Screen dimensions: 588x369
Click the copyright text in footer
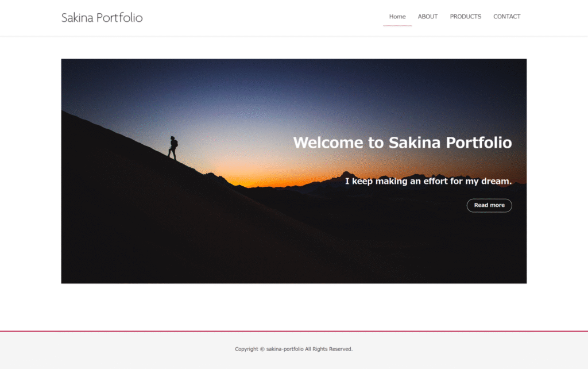tap(293, 349)
